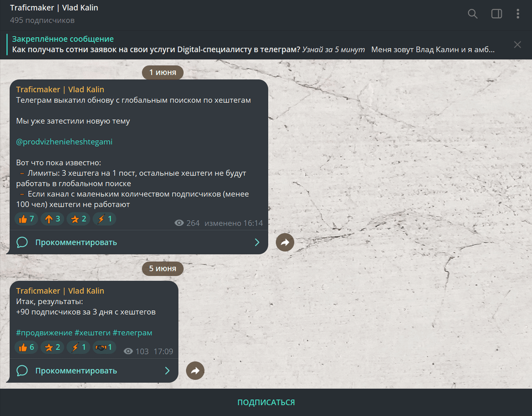
Task: Open the three-dot channel menu
Action: point(517,14)
